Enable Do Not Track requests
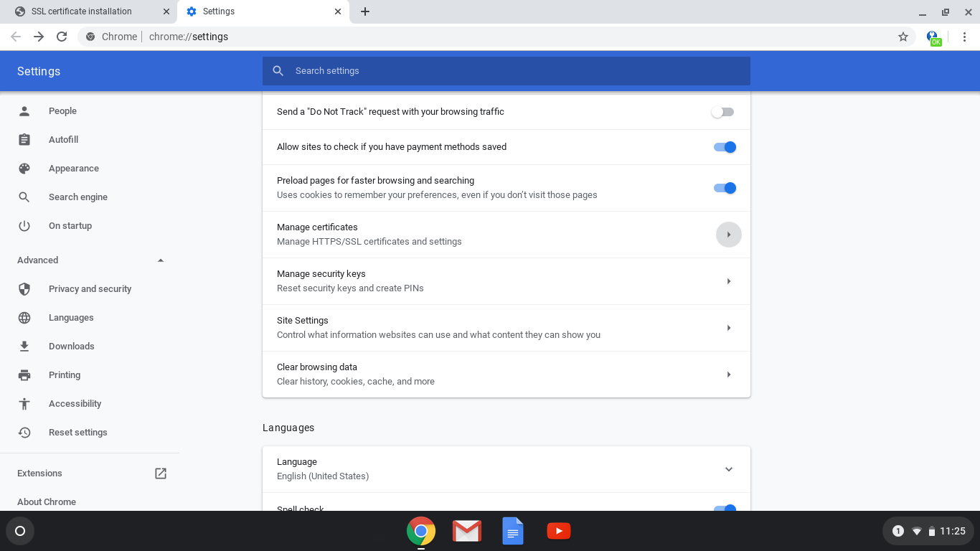980x551 pixels. tap(722, 111)
